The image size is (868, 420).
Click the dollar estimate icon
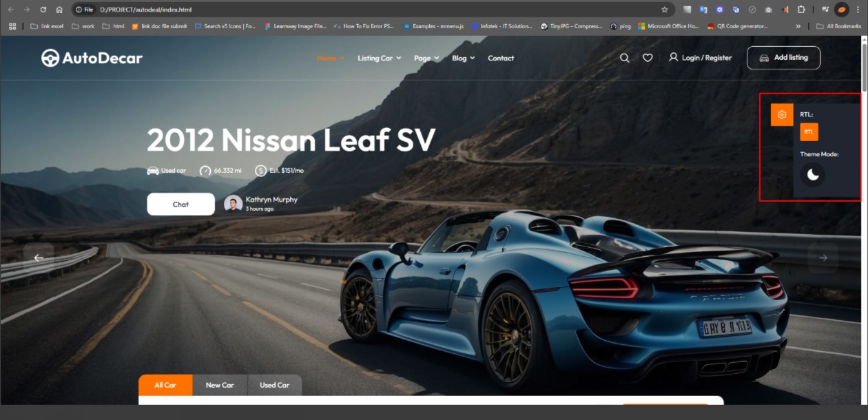(260, 171)
